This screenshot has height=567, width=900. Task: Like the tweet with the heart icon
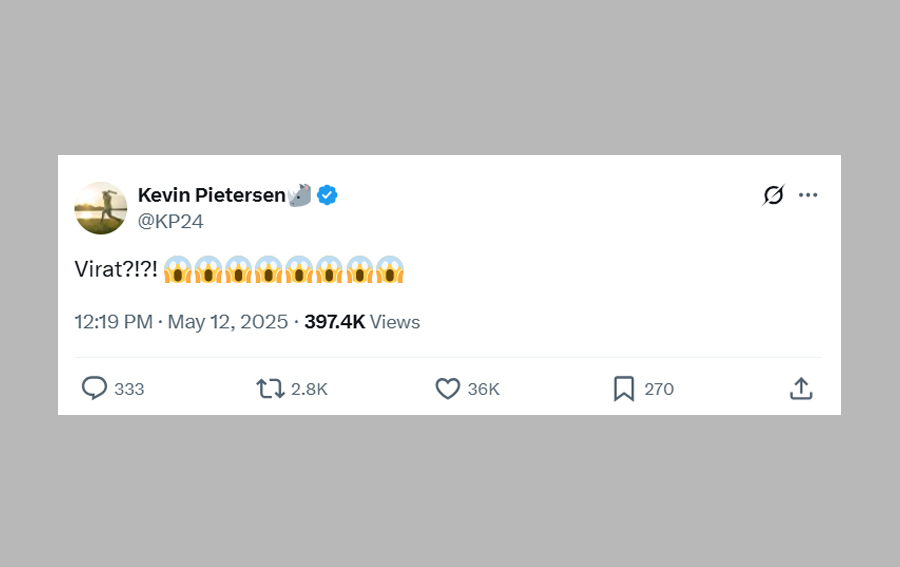(x=448, y=388)
